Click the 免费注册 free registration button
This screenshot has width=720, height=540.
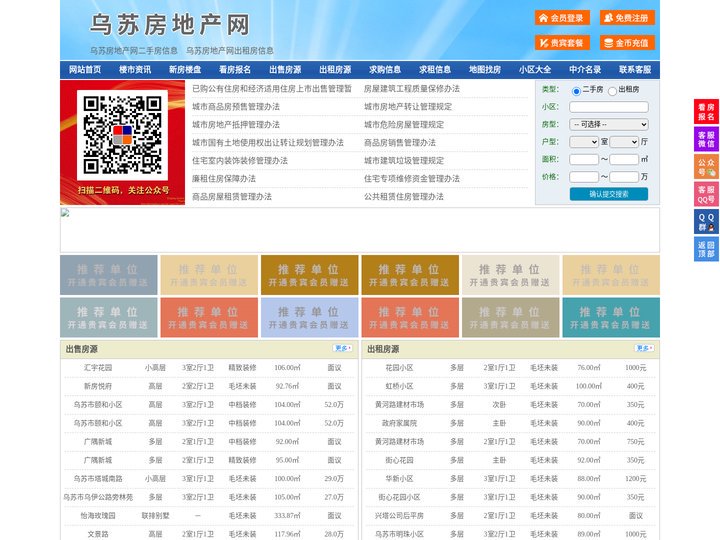[627, 18]
